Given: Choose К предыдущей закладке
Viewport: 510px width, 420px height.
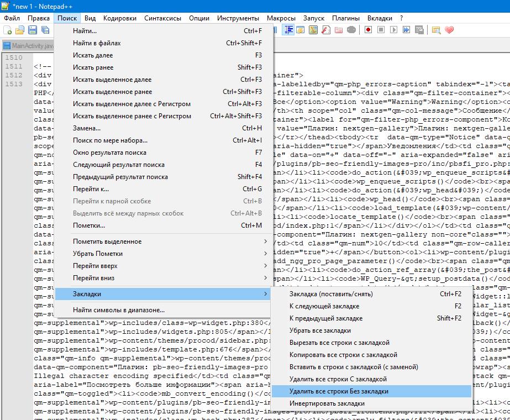Looking at the screenshot, I should pos(371,318).
